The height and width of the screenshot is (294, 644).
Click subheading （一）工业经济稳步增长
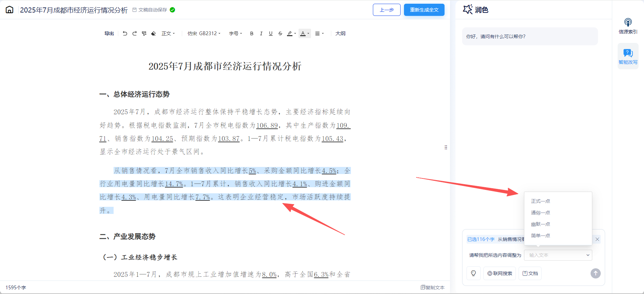point(140,257)
